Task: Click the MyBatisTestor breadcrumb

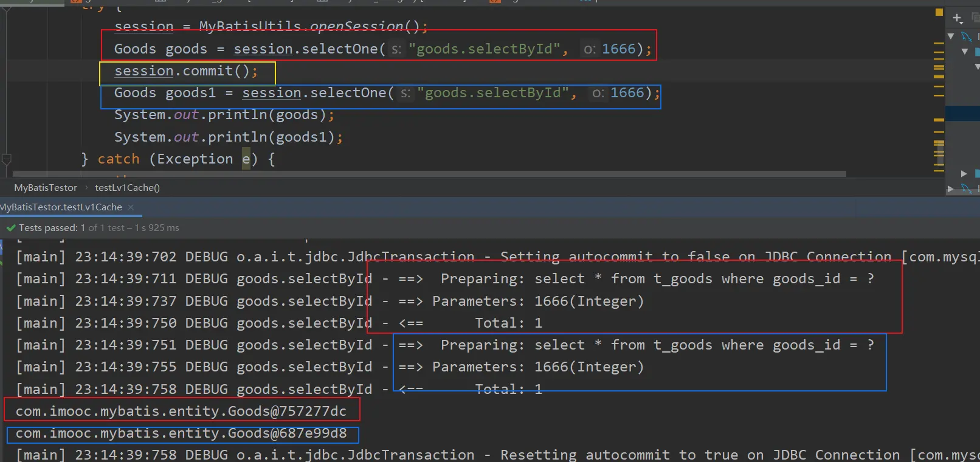Action: pyautogui.click(x=46, y=188)
